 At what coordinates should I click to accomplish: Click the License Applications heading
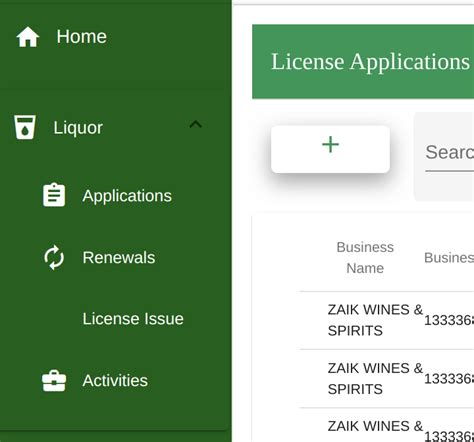pos(370,62)
